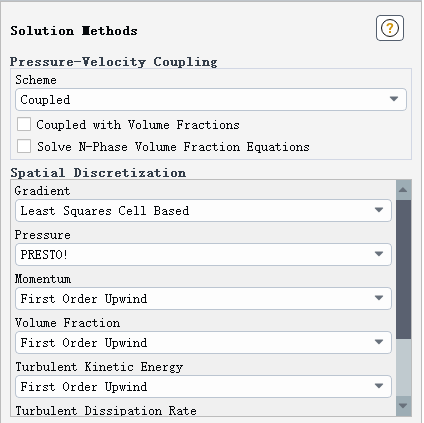The width and height of the screenshot is (424, 423).
Task: Click the Pressure dropdown arrow
Action: 379,254
